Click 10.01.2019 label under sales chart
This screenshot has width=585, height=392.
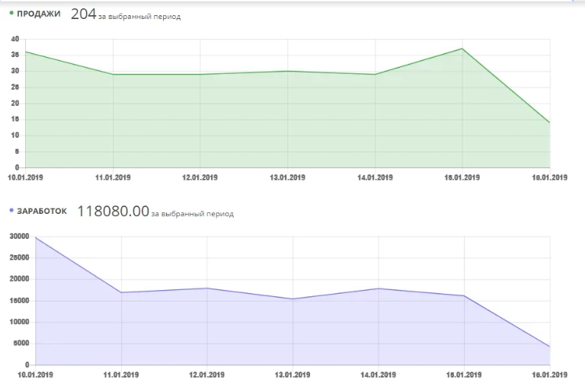[x=25, y=177]
